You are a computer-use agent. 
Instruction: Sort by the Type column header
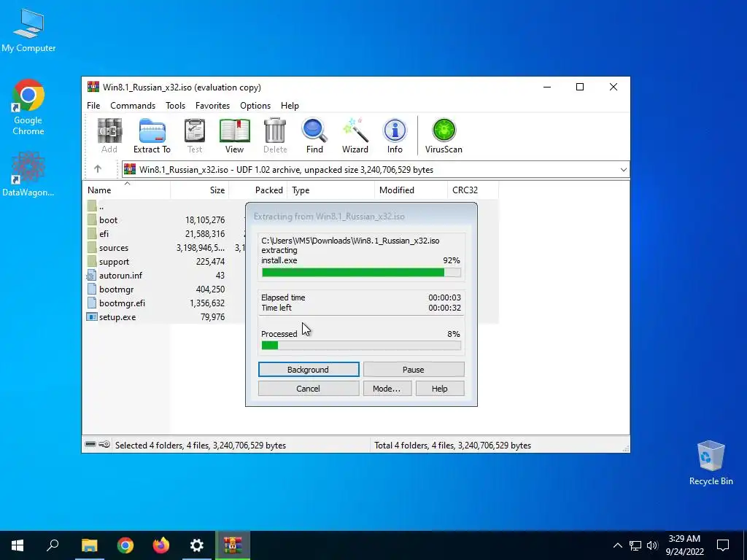(331, 190)
